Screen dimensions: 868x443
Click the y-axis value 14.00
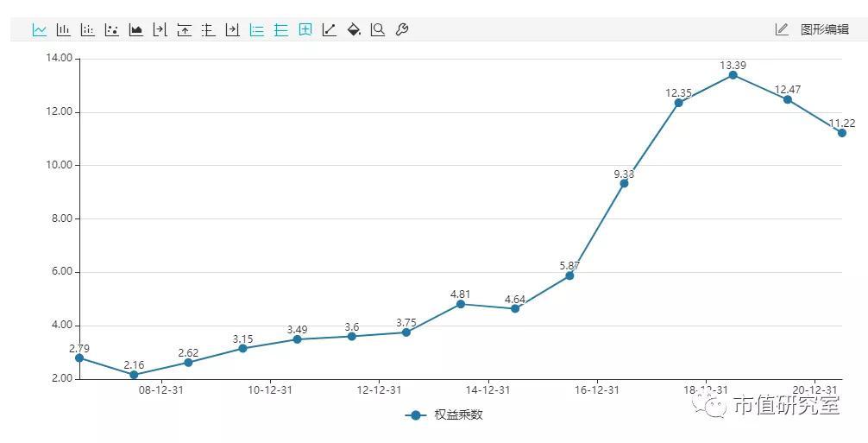(x=60, y=58)
